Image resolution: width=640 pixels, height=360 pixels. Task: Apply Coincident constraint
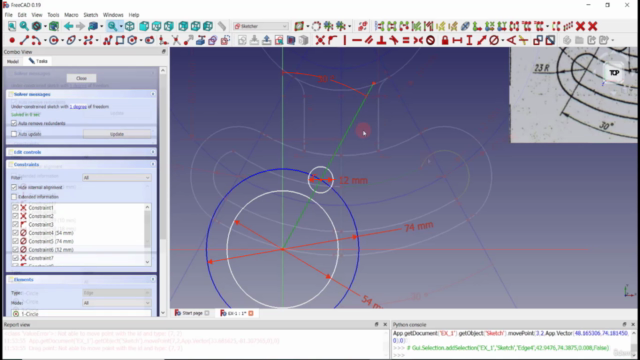point(320,40)
